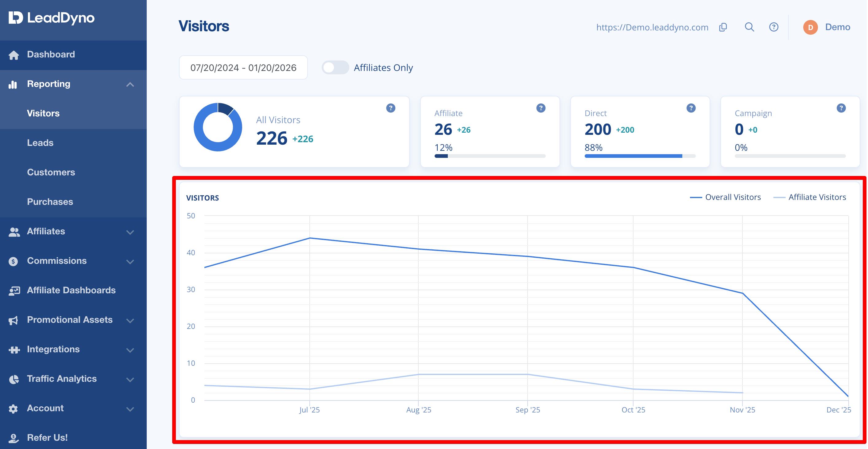The height and width of the screenshot is (449, 868).
Task: Open the date range picker field
Action: click(x=243, y=68)
